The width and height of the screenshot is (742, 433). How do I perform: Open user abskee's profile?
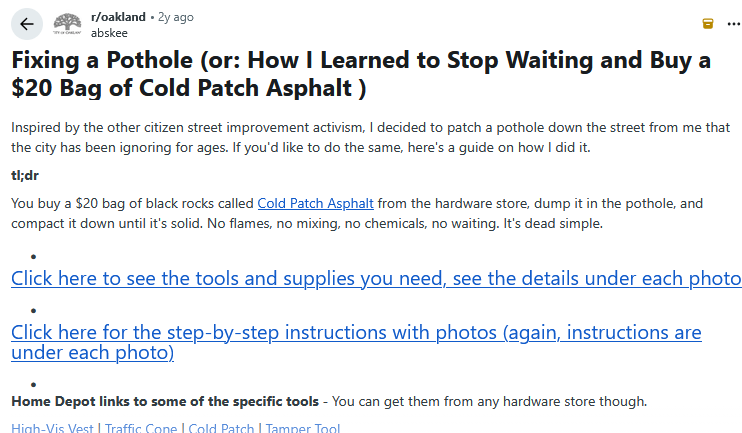107,31
